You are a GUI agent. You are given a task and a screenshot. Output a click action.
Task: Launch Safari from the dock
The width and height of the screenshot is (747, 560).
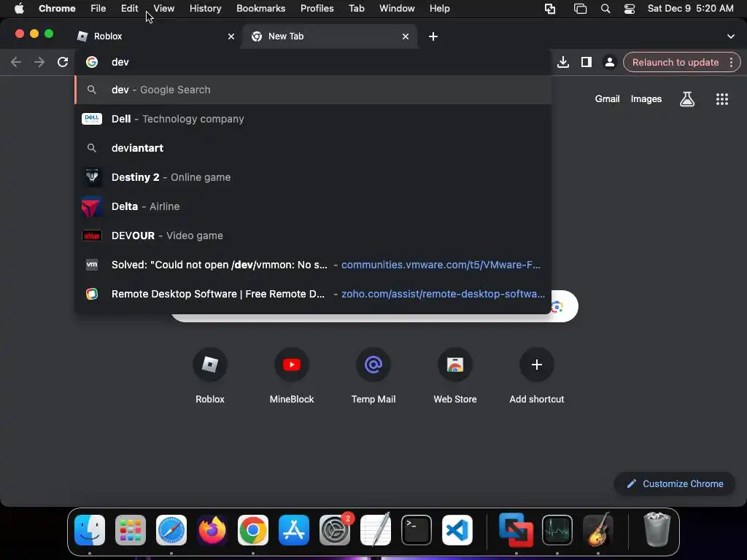(171, 530)
